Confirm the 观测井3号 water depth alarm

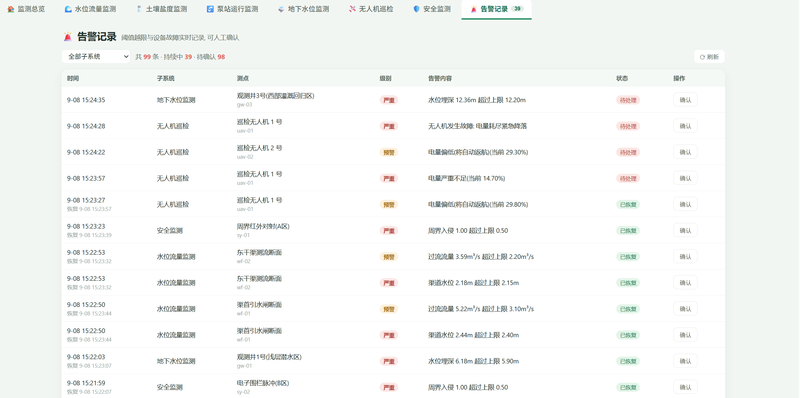pyautogui.click(x=685, y=100)
